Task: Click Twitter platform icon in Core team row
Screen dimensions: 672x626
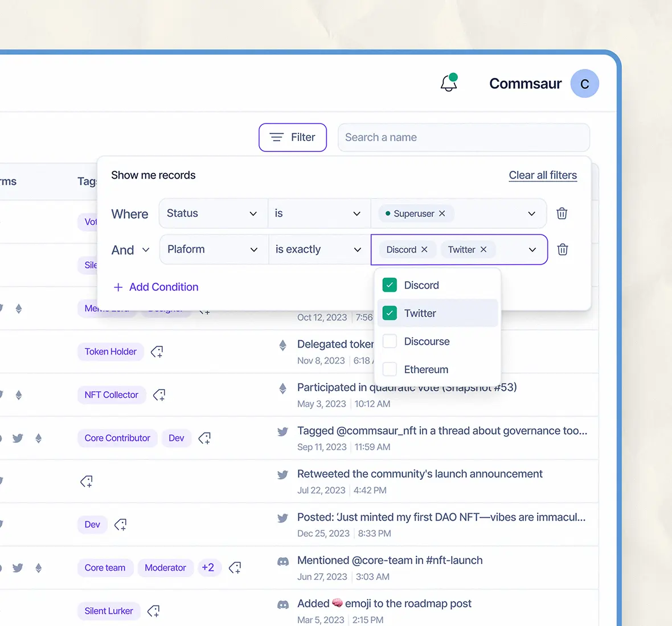Action: point(18,568)
